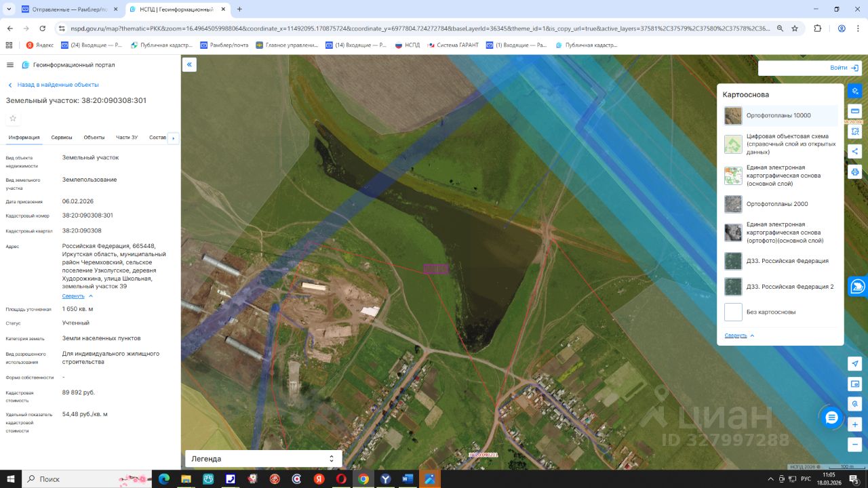The image size is (868, 488).
Task: Click the magnifier zoom icon in address bar
Action: 780,28
